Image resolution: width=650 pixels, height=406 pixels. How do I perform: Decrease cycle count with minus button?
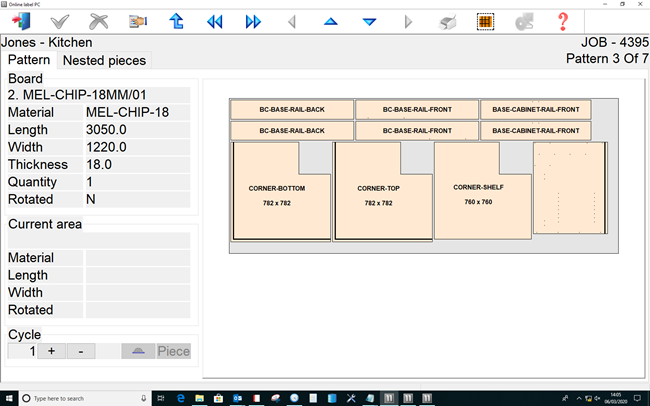[x=81, y=351]
